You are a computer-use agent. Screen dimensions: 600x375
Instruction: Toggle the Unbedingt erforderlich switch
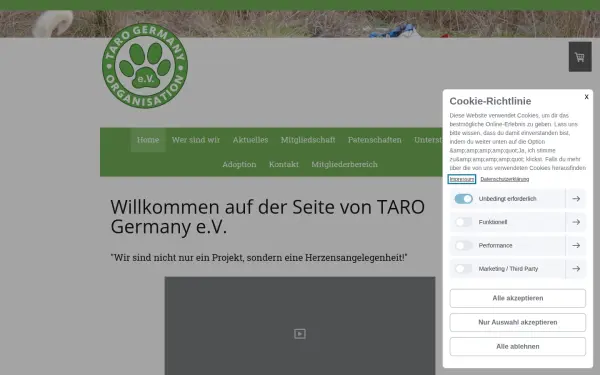[x=463, y=199]
